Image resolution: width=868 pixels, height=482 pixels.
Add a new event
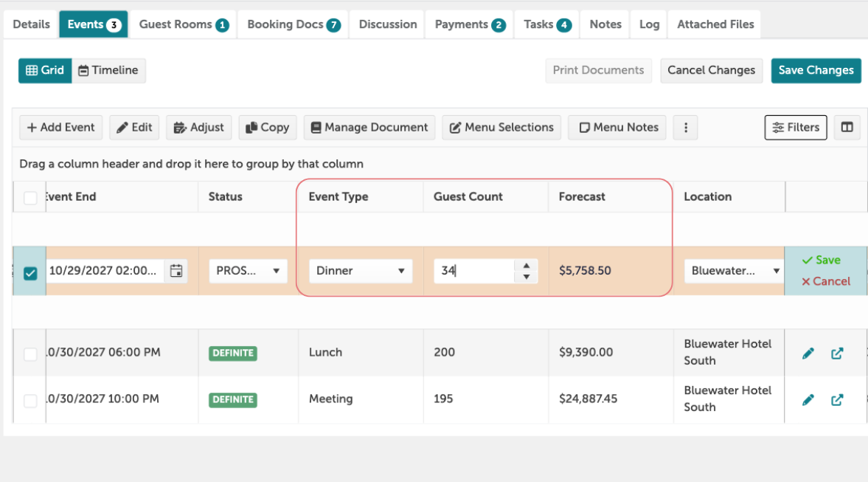click(x=61, y=128)
